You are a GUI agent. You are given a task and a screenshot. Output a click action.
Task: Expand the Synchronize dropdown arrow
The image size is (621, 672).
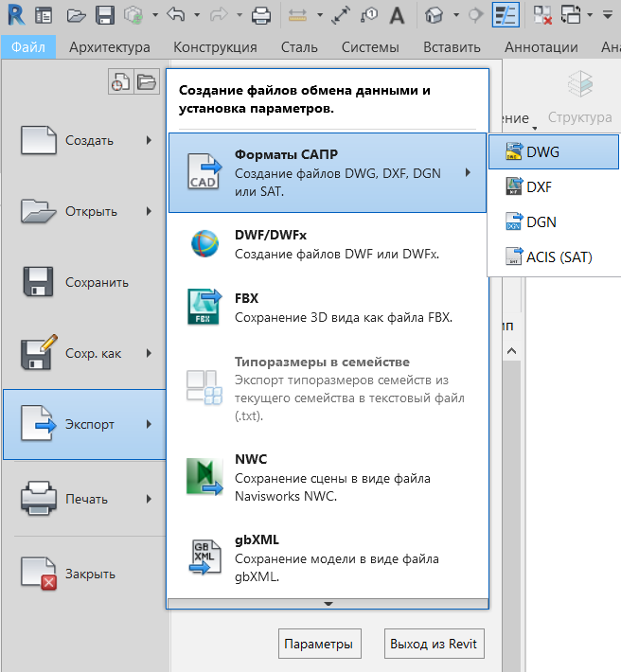coord(154,15)
